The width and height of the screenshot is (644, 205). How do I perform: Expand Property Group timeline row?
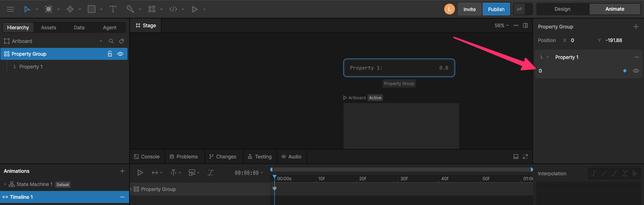click(x=131, y=189)
